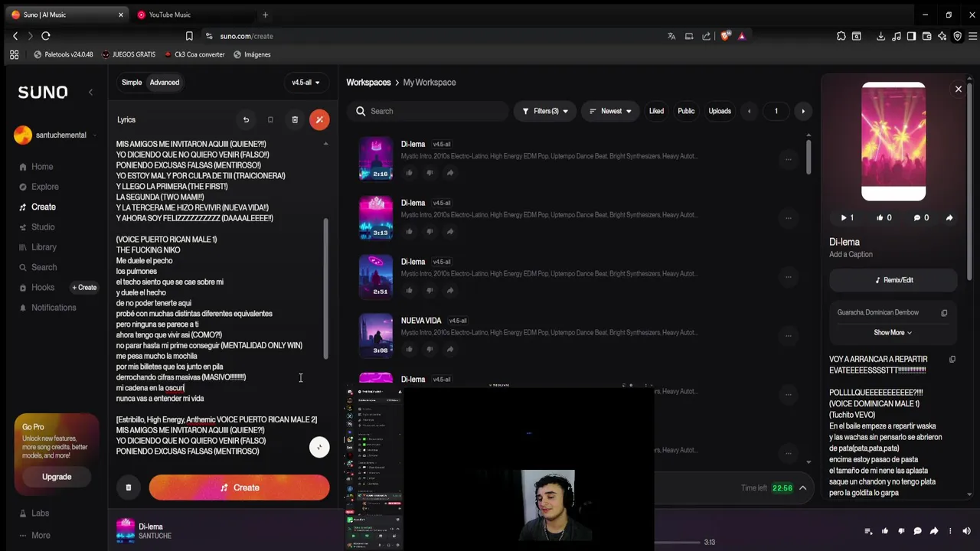Open browser extensions puzzle icon

pyautogui.click(x=841, y=36)
